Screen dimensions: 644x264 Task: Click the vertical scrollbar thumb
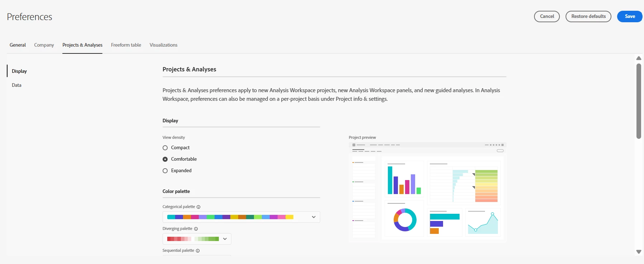[639, 101]
